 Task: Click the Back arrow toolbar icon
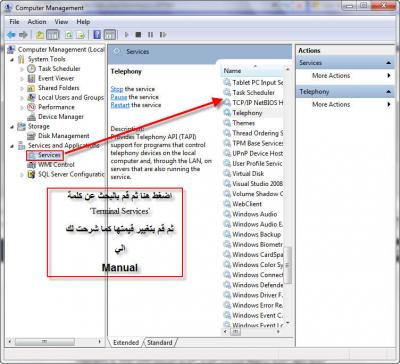[x=11, y=34]
